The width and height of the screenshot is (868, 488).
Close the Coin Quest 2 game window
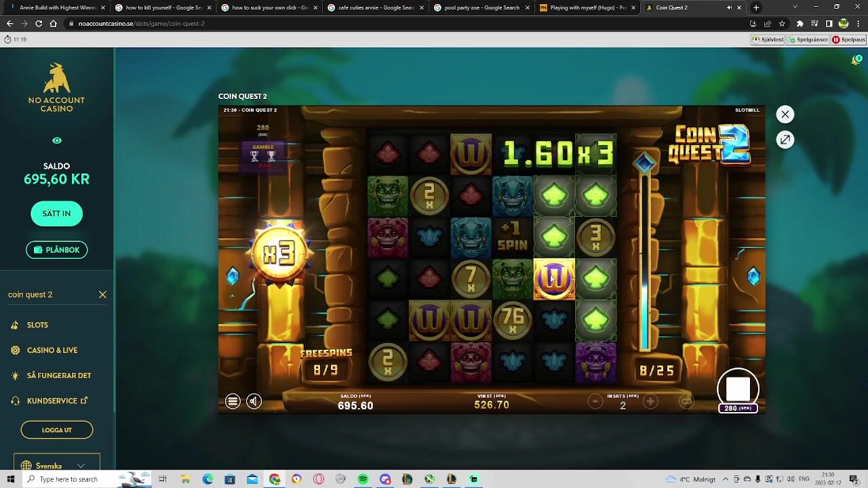pos(785,115)
